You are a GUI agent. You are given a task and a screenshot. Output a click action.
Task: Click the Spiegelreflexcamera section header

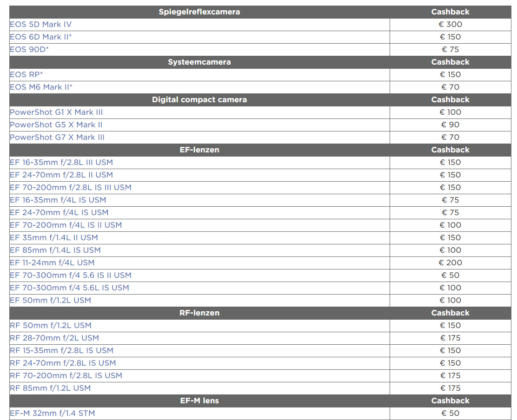click(x=199, y=12)
